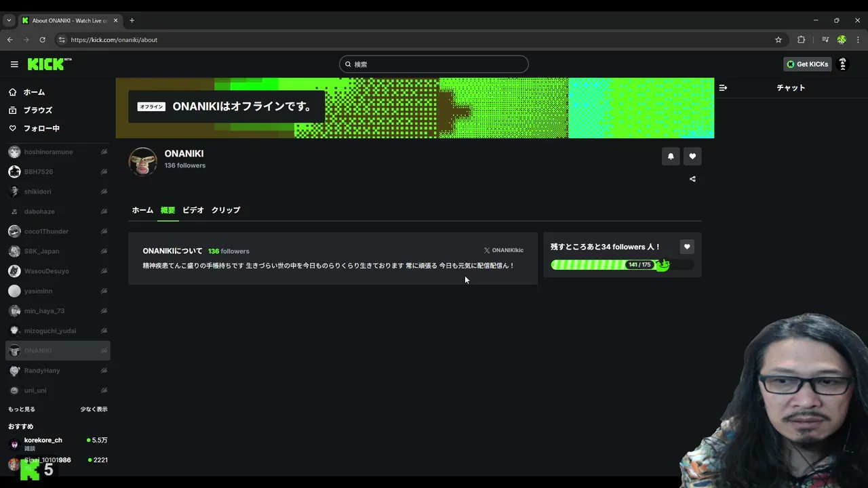
Task: Open browser extensions puzzle icon
Action: (x=801, y=40)
